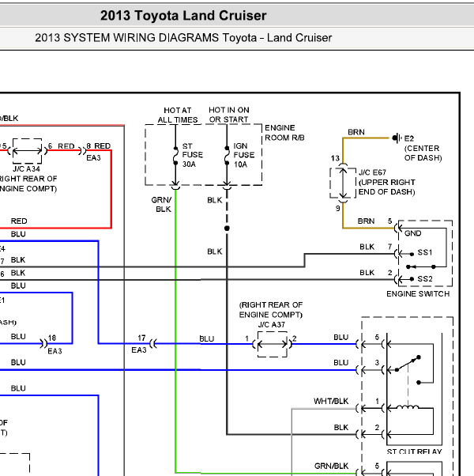Click the "17" EA3 connector pin label
The image size is (474, 476).
point(141,338)
